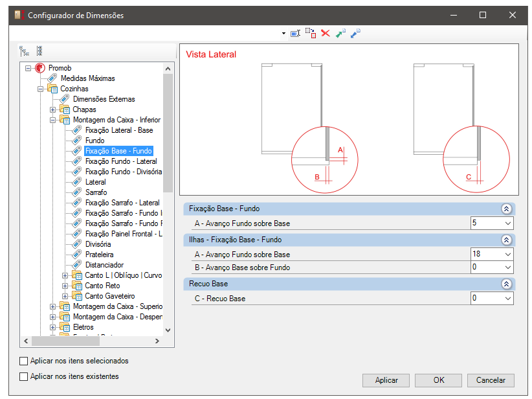532x399 pixels.
Task: Click the replace items toolbar icon
Action: [x=311, y=33]
